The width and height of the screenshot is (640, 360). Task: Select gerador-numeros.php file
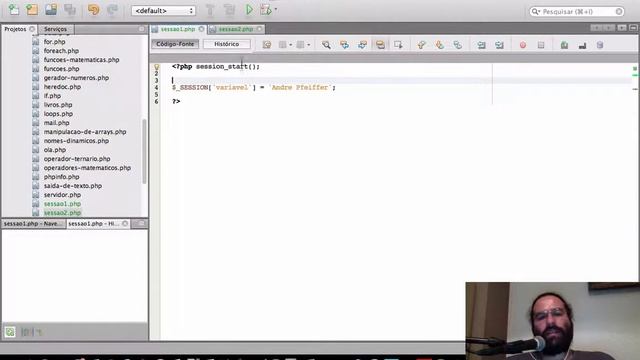coord(76,78)
